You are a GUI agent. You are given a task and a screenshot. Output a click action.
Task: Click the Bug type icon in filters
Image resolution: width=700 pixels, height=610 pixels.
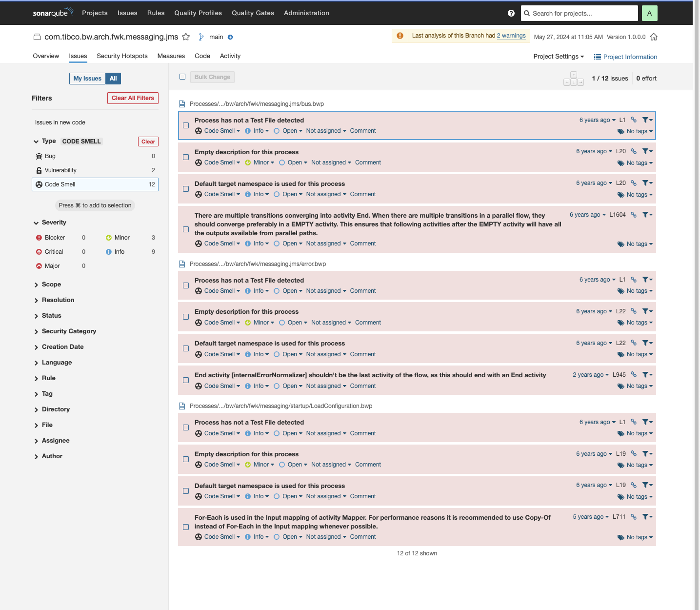39,156
